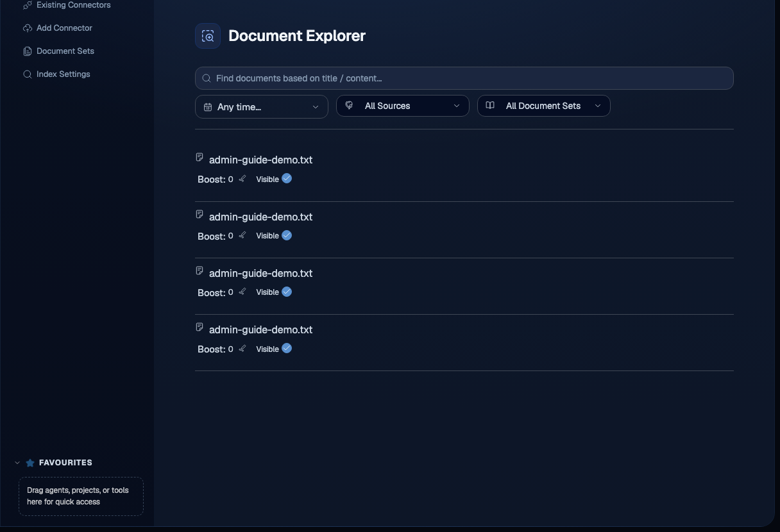Open the All Document Sets dropdown

point(544,106)
